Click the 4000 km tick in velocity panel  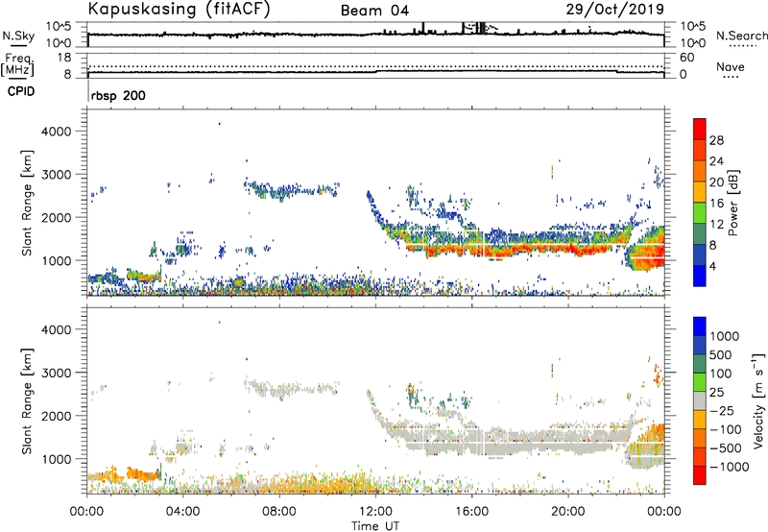coord(56,329)
